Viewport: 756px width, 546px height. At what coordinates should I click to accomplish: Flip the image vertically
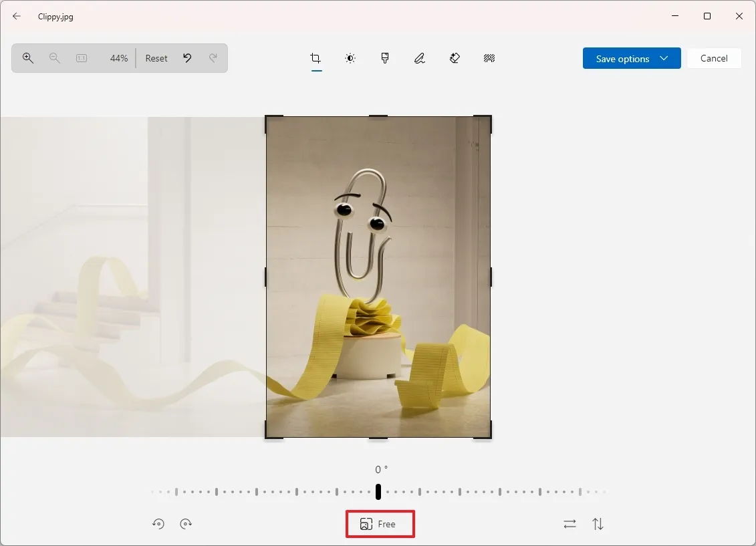598,524
